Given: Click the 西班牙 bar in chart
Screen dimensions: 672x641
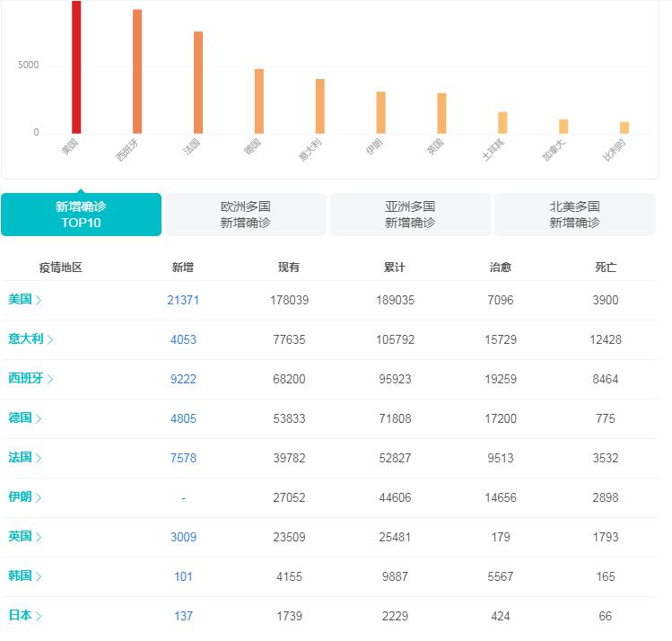Looking at the screenshot, I should (x=137, y=72).
